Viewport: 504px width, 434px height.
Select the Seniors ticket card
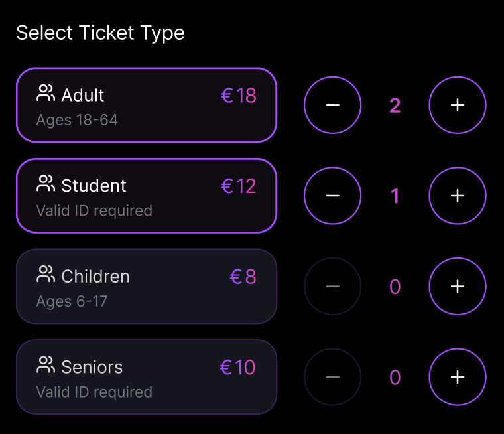(146, 377)
